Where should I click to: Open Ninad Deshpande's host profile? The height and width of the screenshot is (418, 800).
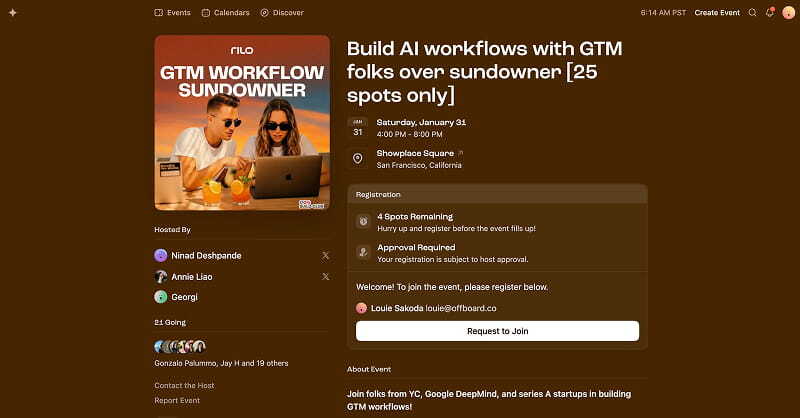pyautogui.click(x=206, y=256)
